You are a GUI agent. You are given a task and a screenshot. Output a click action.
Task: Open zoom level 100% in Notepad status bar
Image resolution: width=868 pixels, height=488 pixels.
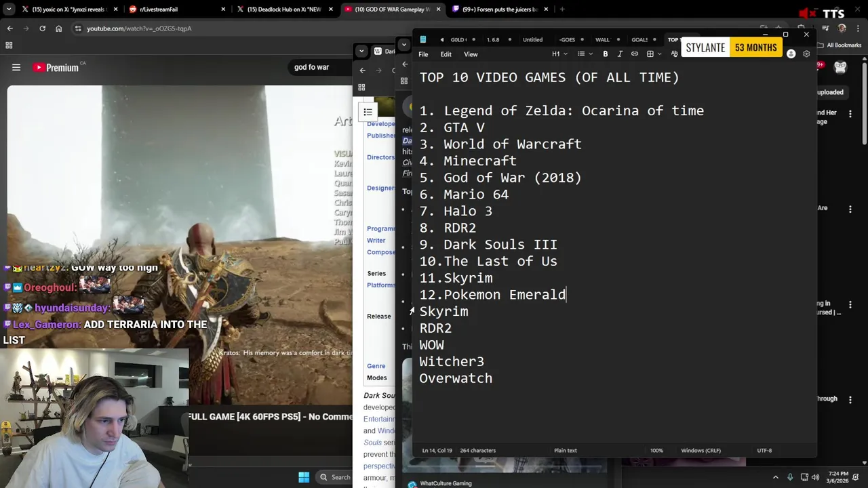point(656,450)
